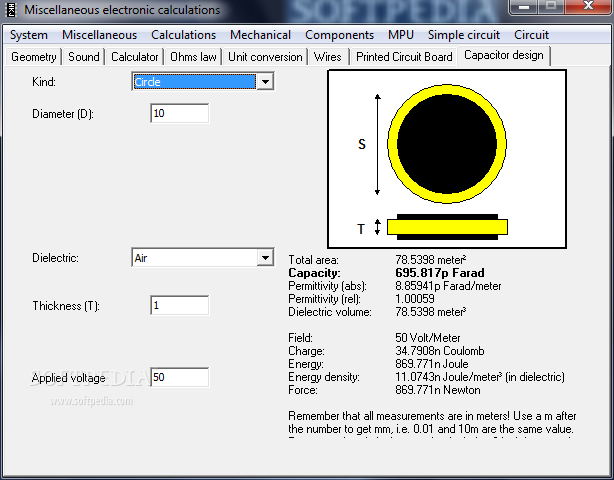
Task: Click the Capacity value 695.817p Farad
Action: click(440, 273)
